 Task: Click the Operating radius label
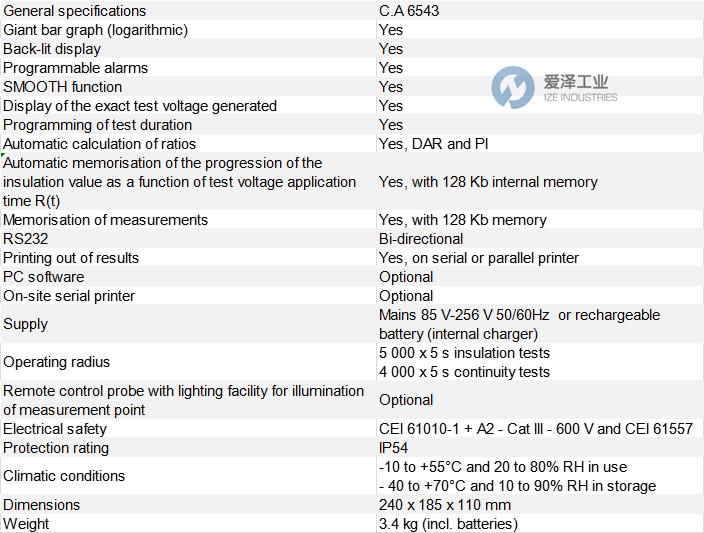coord(57,362)
